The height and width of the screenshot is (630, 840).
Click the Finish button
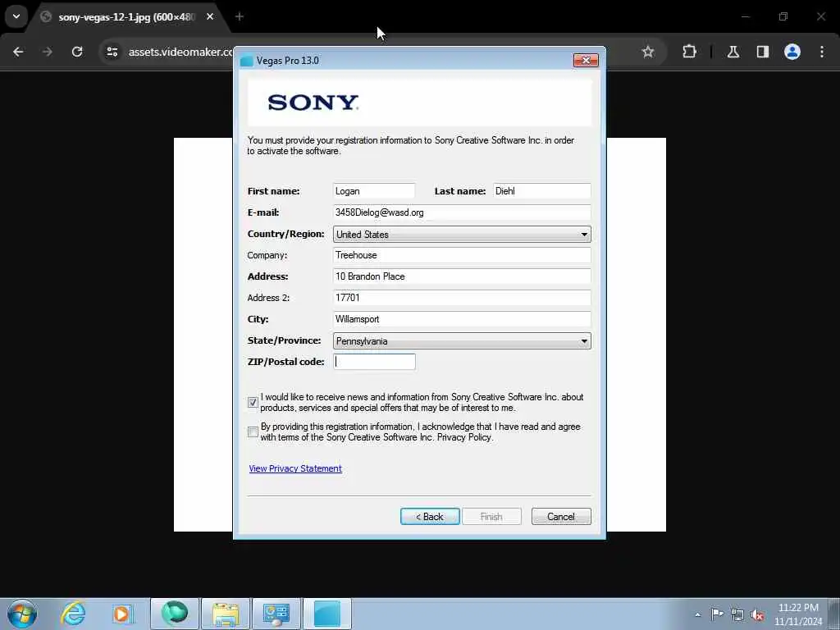[491, 517]
